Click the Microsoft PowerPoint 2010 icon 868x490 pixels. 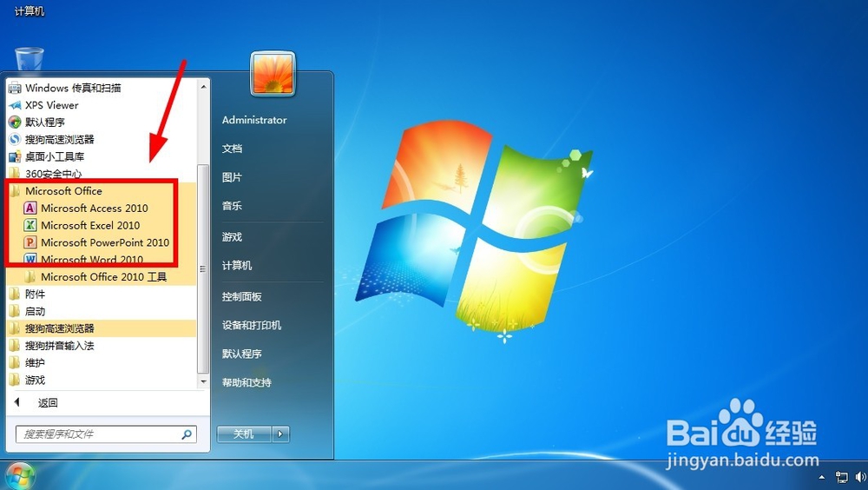pyautogui.click(x=30, y=242)
